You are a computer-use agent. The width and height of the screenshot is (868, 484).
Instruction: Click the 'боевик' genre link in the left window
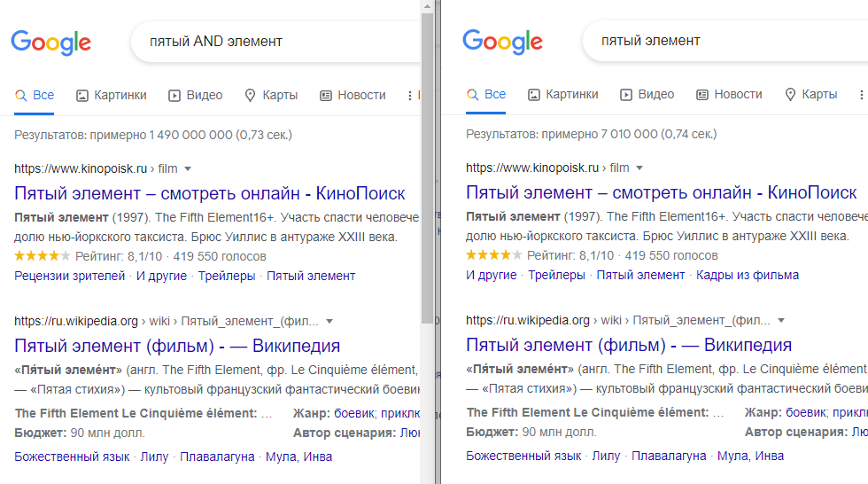[355, 413]
